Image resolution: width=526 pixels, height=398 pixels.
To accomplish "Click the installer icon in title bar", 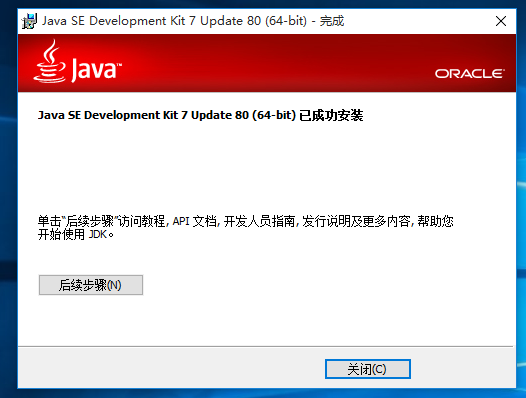I will (x=29, y=21).
